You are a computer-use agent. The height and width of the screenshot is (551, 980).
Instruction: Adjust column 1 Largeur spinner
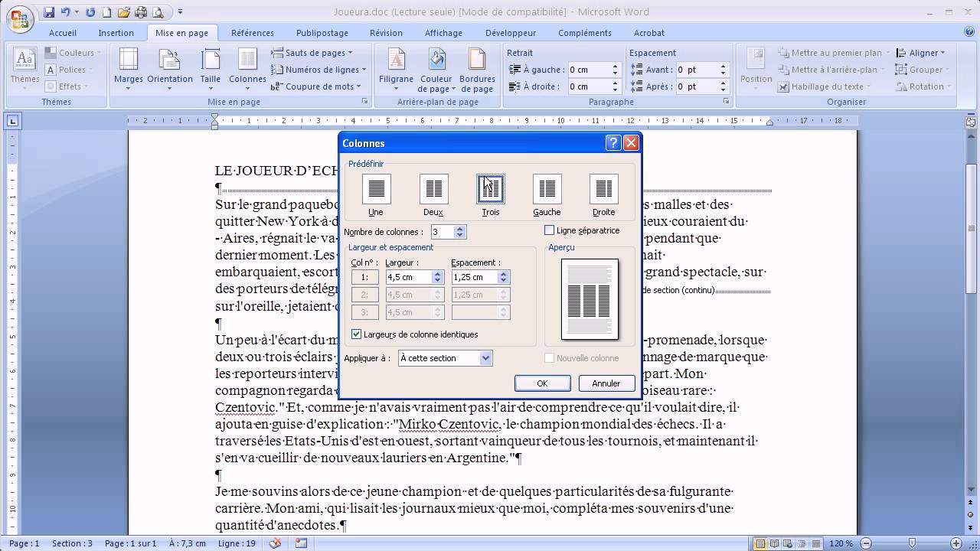[438, 277]
